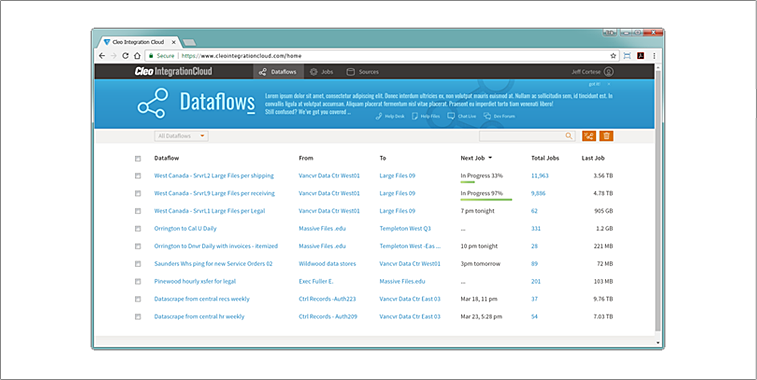This screenshot has width=757, height=380.
Task: Click the orange trash delete icon button
Action: point(606,136)
